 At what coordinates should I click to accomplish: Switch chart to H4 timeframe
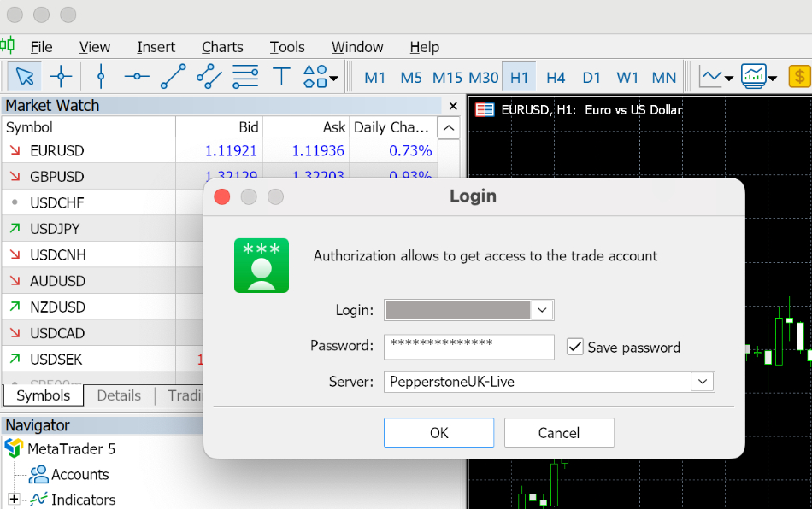556,78
